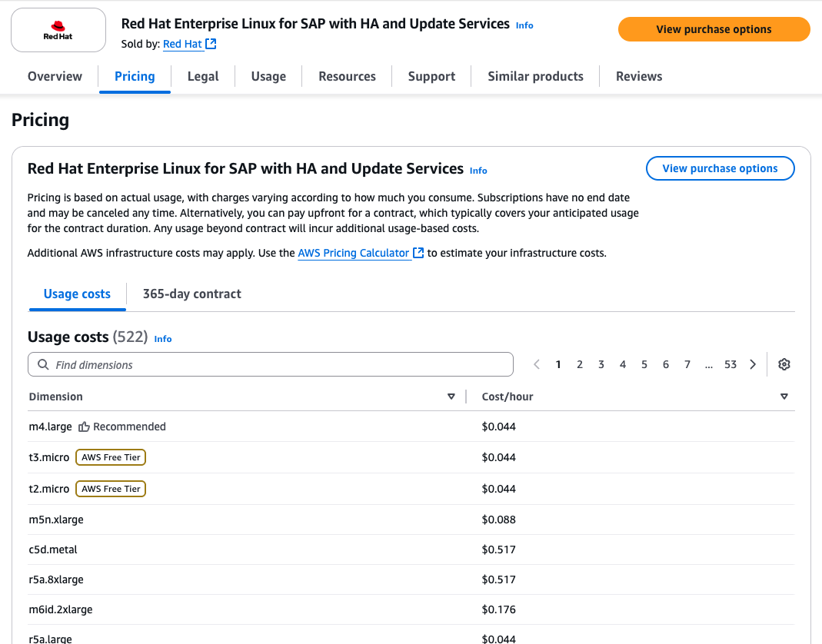822x644 pixels.
Task: Switch to the Legal tab
Action: [203, 77]
